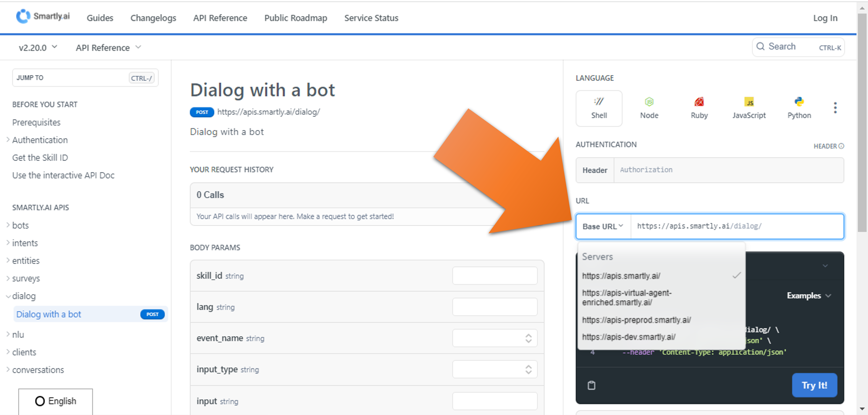Pick the Ruby language icon

(x=699, y=108)
